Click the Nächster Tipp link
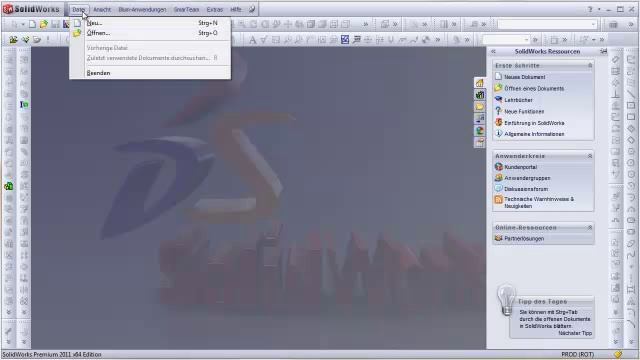The height and width of the screenshot is (360, 640). (x=575, y=333)
